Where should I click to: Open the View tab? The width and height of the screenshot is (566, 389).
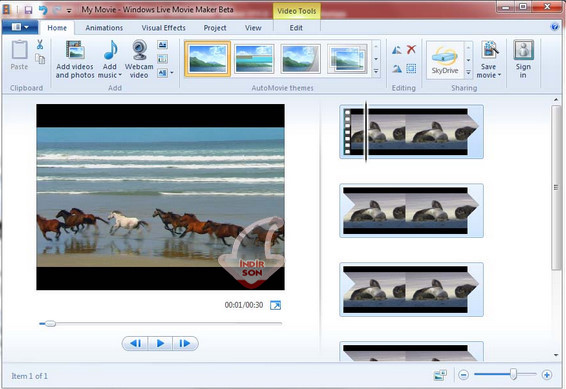253,28
